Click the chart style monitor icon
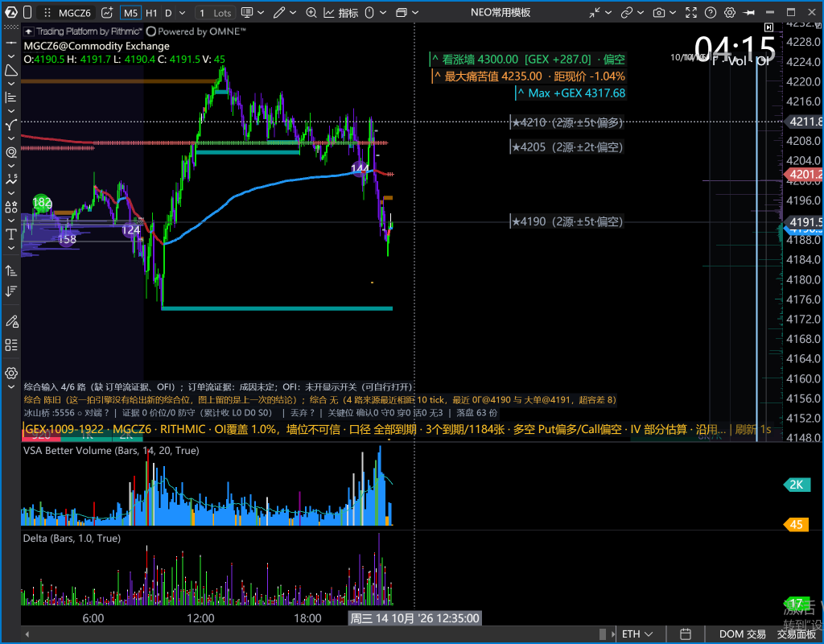This screenshot has width=824, height=644. coord(246,13)
